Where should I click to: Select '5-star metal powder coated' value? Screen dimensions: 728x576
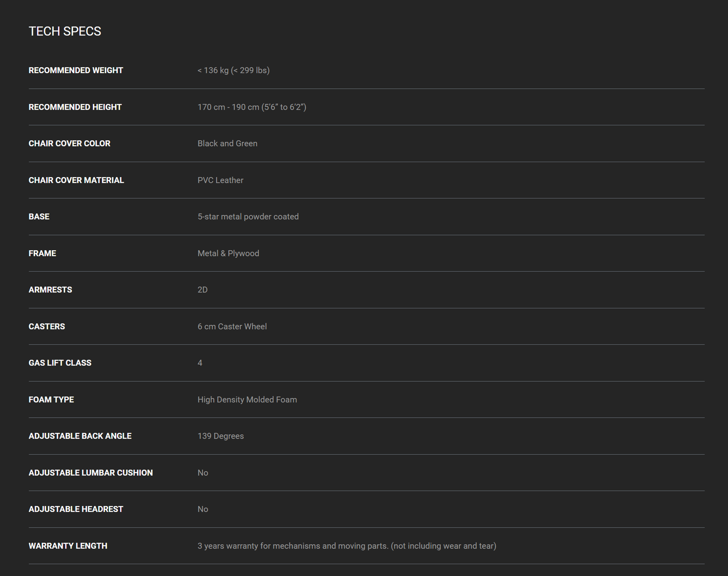[248, 216]
